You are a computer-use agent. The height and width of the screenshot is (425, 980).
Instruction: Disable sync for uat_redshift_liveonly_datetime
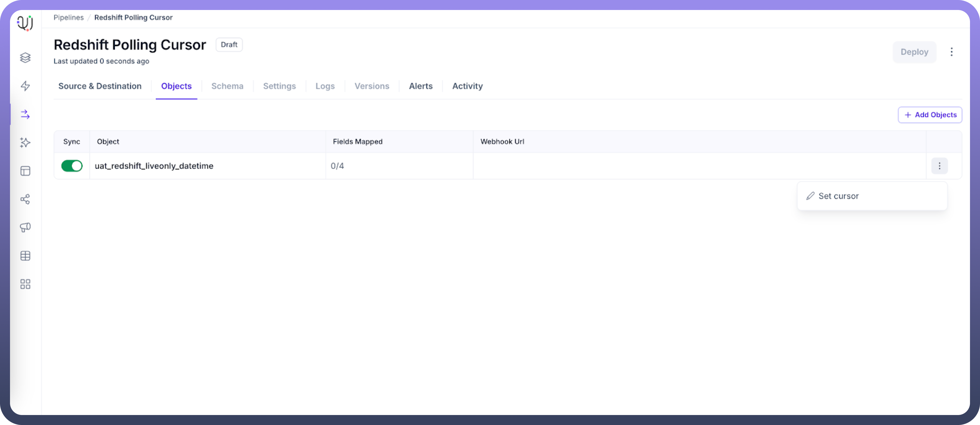tap(71, 166)
